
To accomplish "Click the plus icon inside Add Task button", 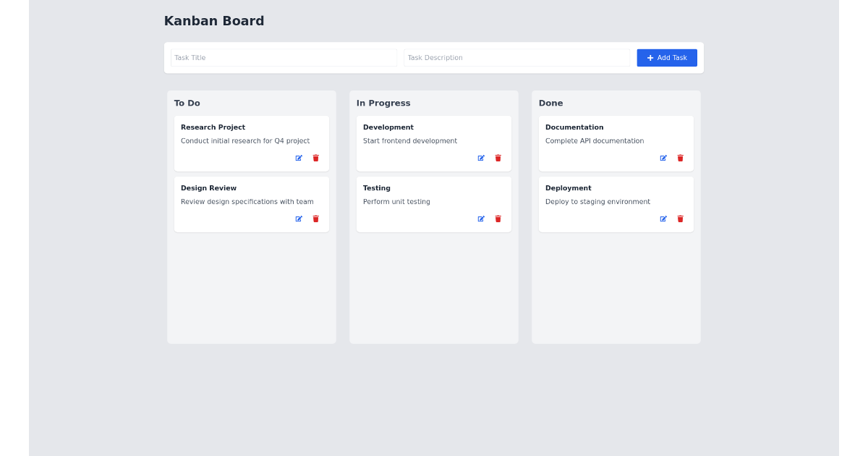I will pyautogui.click(x=650, y=57).
